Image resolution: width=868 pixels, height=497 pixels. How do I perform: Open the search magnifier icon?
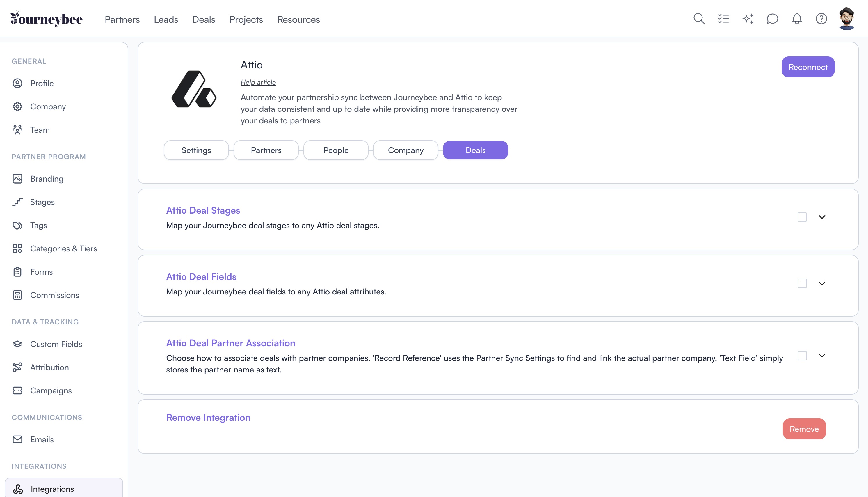pyautogui.click(x=699, y=19)
